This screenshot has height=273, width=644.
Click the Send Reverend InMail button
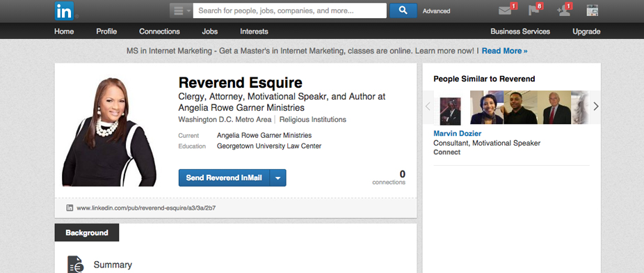[224, 178]
